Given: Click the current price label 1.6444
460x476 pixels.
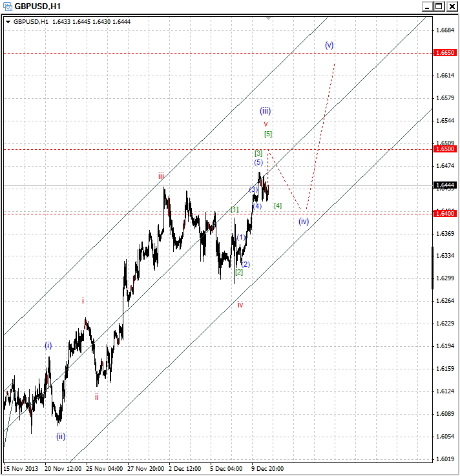Looking at the screenshot, I should (x=445, y=185).
